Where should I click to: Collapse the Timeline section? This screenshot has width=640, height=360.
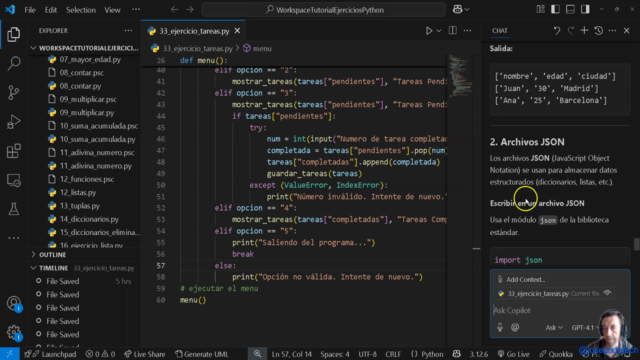[84, 268]
